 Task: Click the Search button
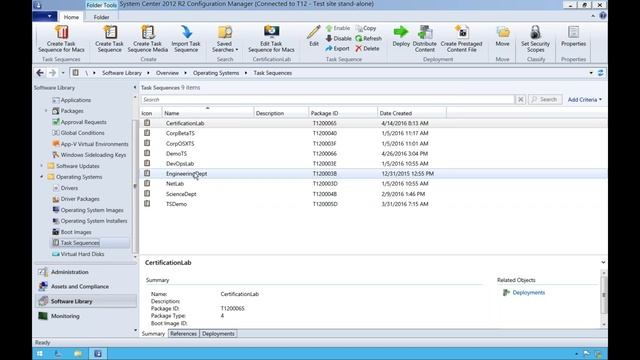[545, 100]
